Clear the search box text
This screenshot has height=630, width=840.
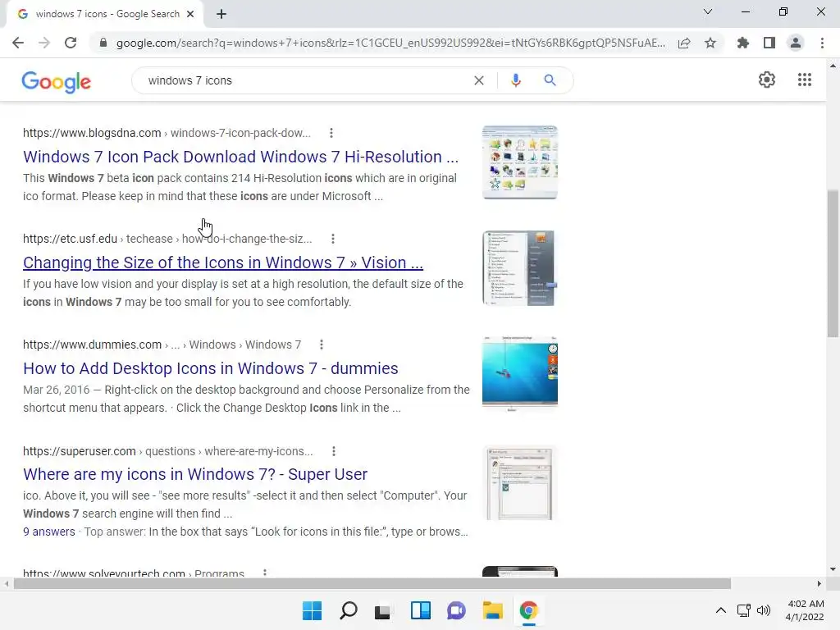(479, 80)
